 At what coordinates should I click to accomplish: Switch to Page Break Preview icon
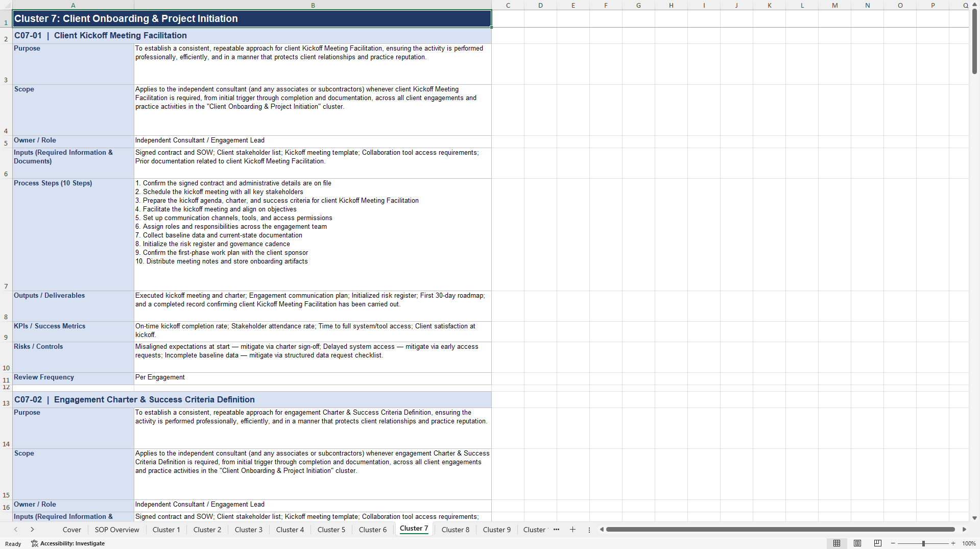pyautogui.click(x=878, y=543)
